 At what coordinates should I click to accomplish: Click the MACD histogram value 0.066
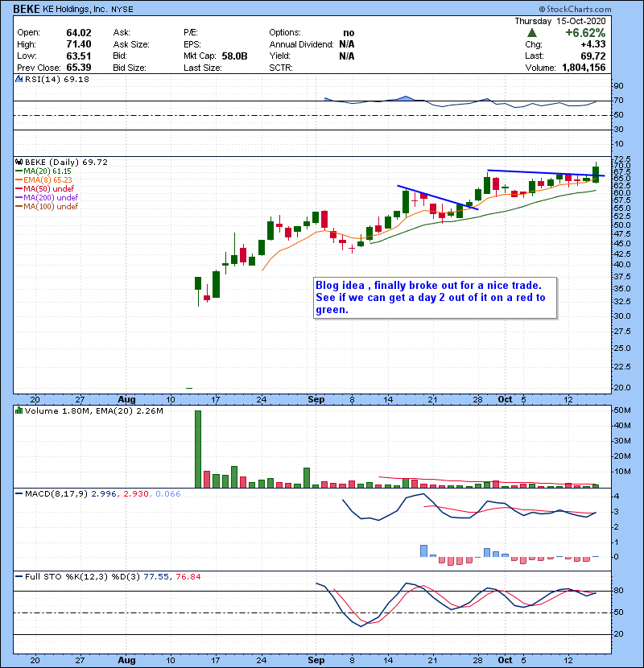click(168, 494)
